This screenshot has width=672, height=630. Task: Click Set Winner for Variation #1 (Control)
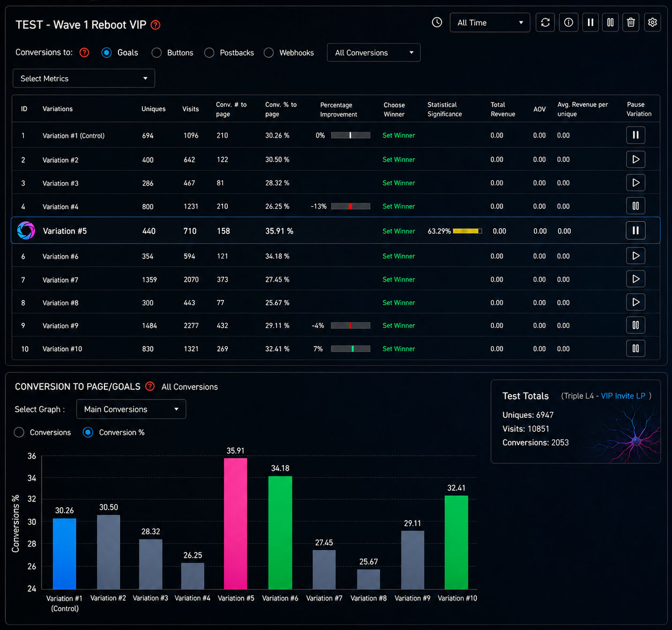(399, 136)
